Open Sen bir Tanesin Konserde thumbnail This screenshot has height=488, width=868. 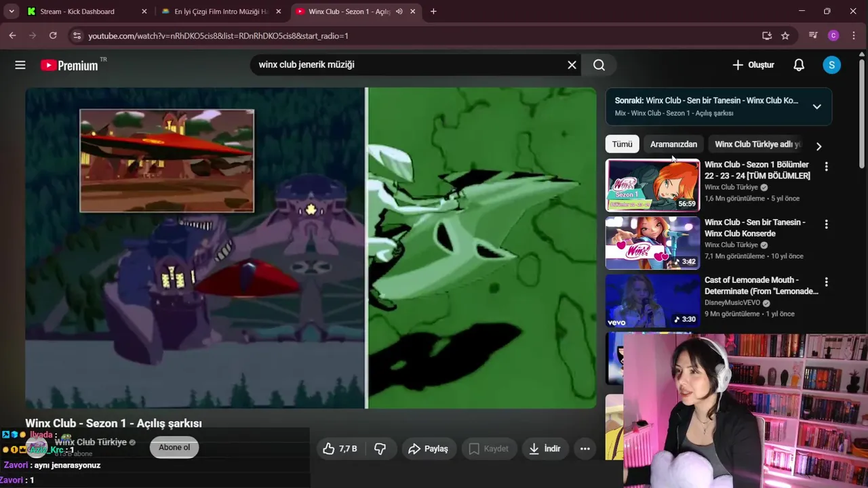(x=652, y=243)
